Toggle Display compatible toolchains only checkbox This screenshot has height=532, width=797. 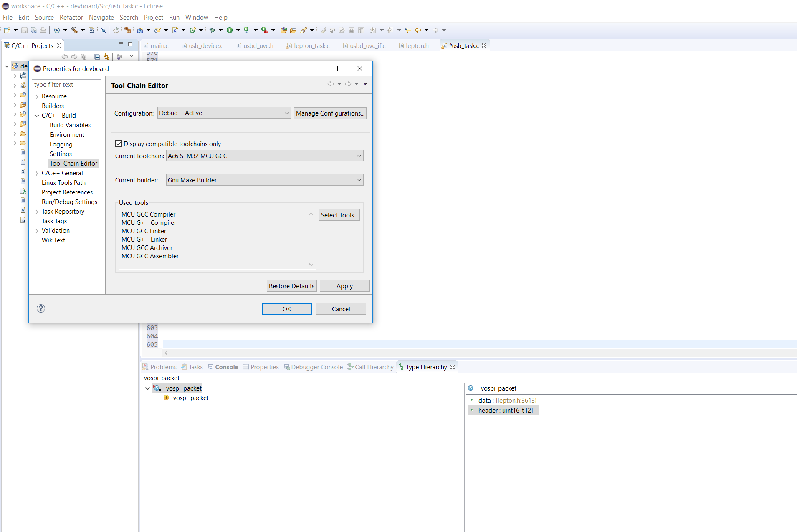[119, 144]
